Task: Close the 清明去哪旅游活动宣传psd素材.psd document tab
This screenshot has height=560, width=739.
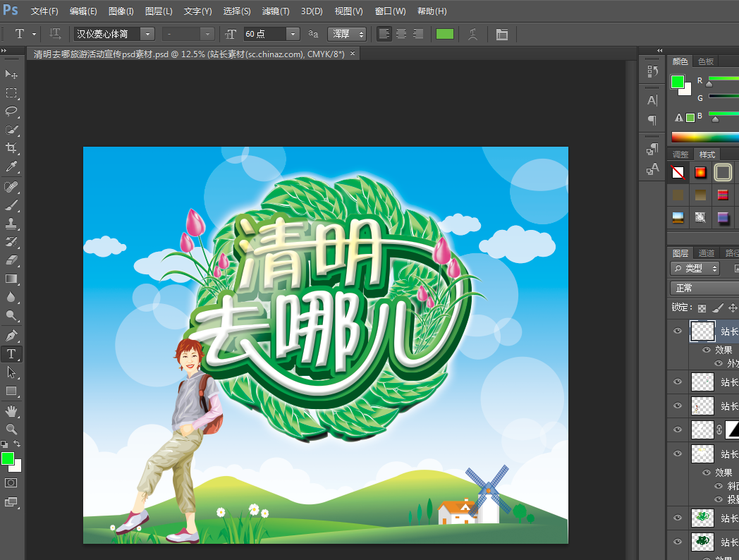Action: (x=353, y=54)
